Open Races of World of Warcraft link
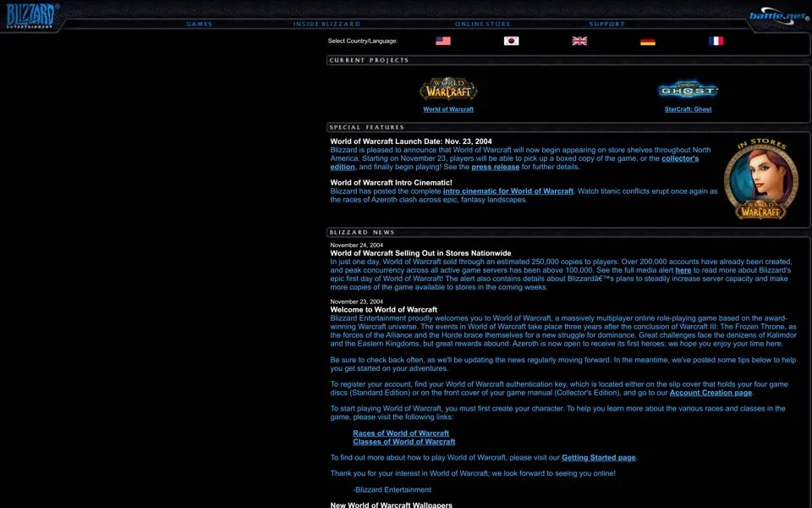 coord(401,433)
